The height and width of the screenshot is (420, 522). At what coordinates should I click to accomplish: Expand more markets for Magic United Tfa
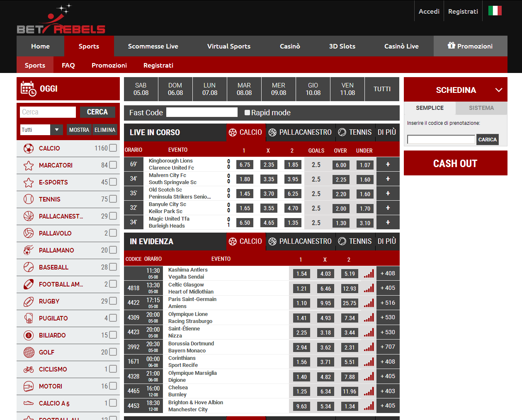[388, 222]
